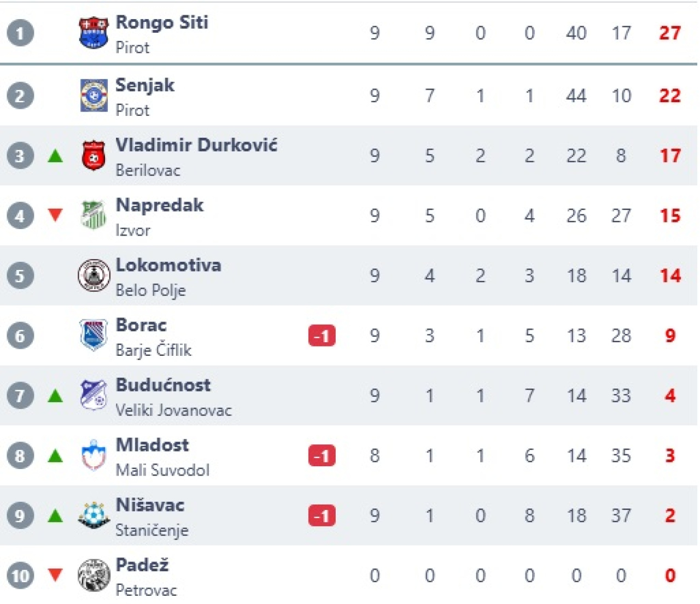Click the green up arrow beside Vladimir Durković

(55, 156)
